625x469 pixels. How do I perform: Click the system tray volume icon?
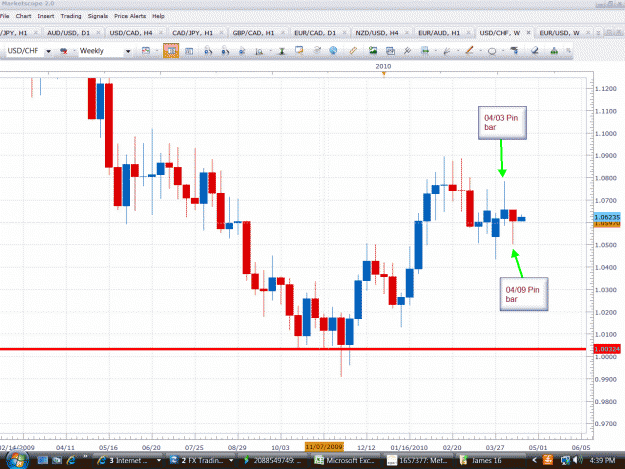[576, 461]
